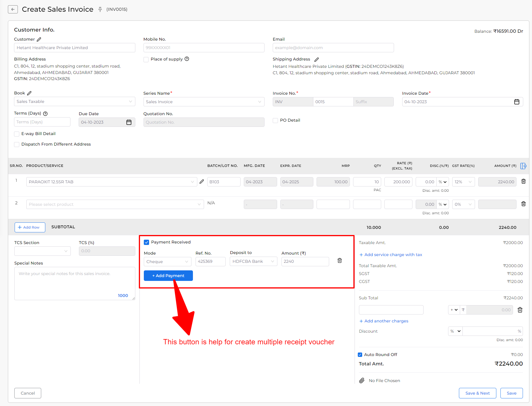Screen dimensions: 532x406
Task: Open PARAOXIT 12.5SR TAB product dropdown
Action: 112,182
